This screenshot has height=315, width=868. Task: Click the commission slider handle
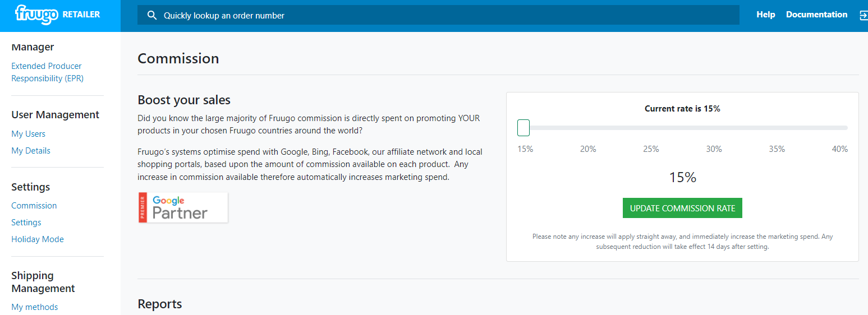[x=523, y=128]
